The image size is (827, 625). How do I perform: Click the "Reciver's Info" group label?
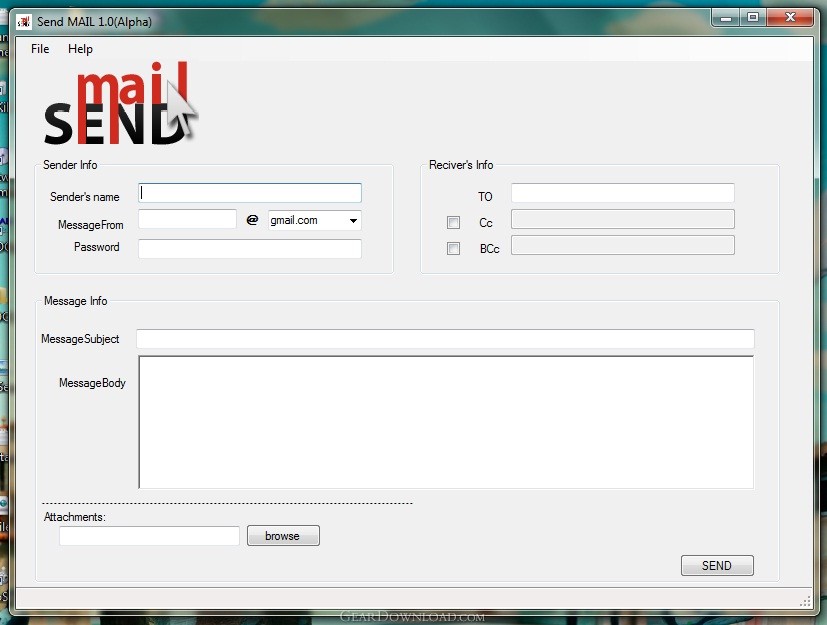point(461,165)
